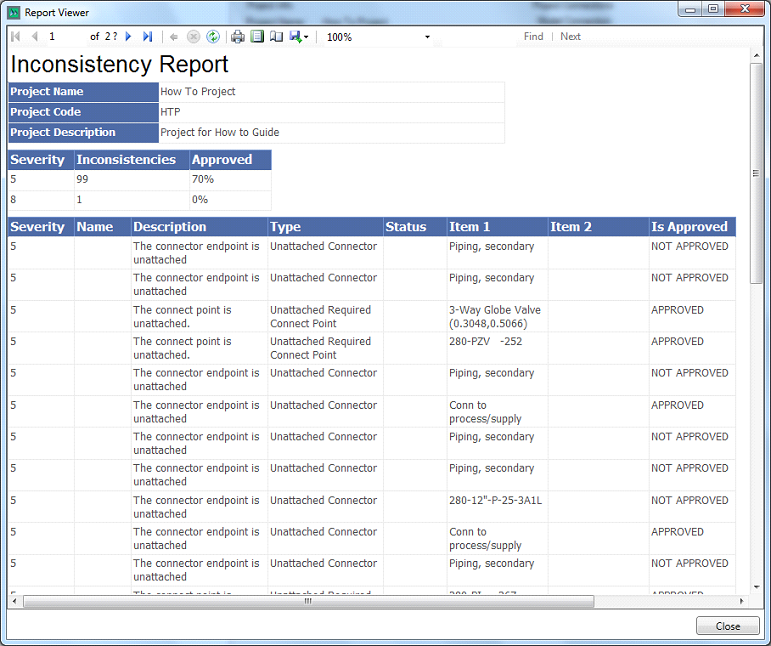This screenshot has width=771, height=646.
Task: Switch to Print Layout view
Action: (257, 37)
